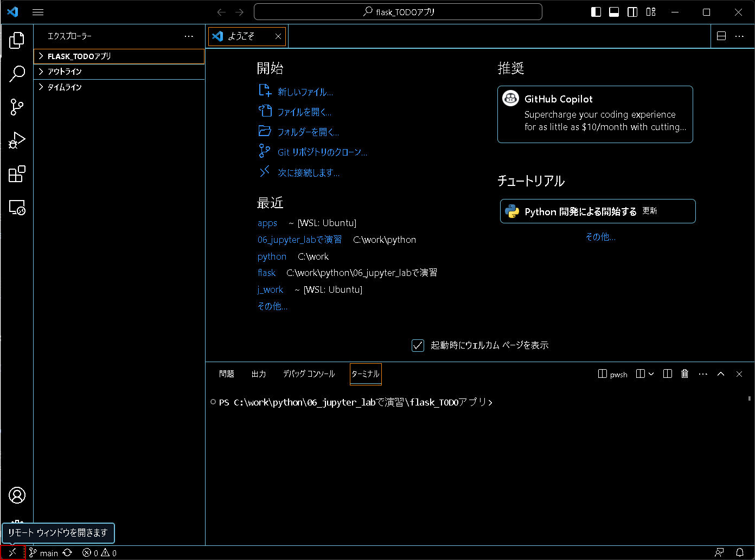Open the Accounts menu in activity bar
The width and height of the screenshot is (755, 560).
[x=17, y=495]
